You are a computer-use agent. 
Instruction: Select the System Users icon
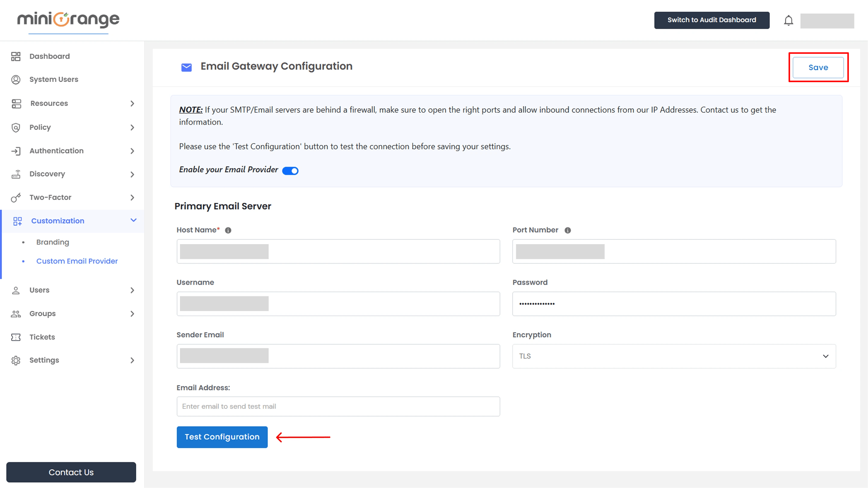[x=16, y=80]
